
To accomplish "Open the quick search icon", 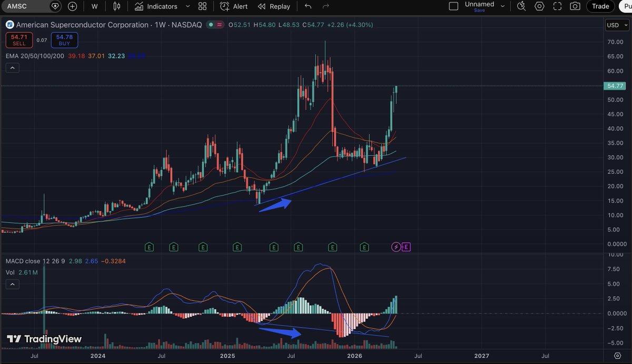I will (x=521, y=6).
